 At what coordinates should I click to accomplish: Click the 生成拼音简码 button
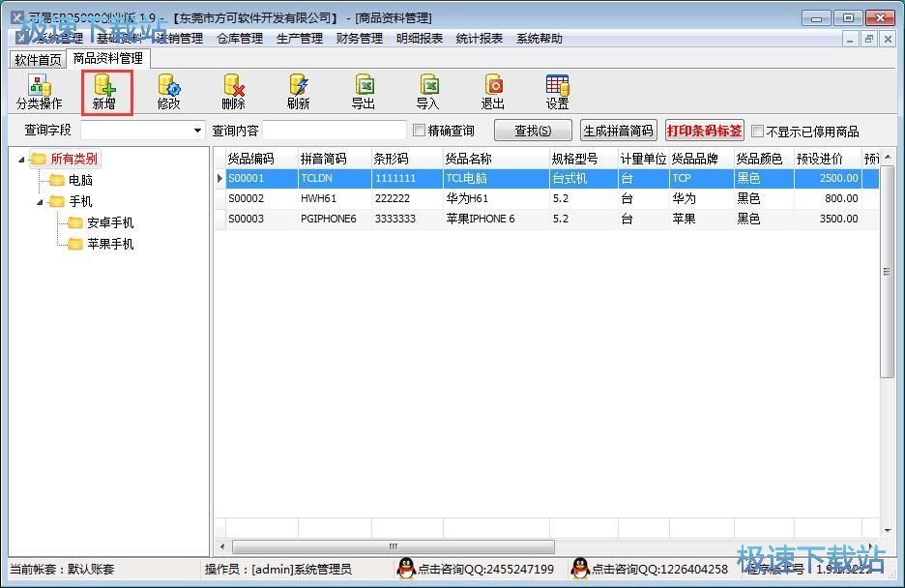pos(618,131)
